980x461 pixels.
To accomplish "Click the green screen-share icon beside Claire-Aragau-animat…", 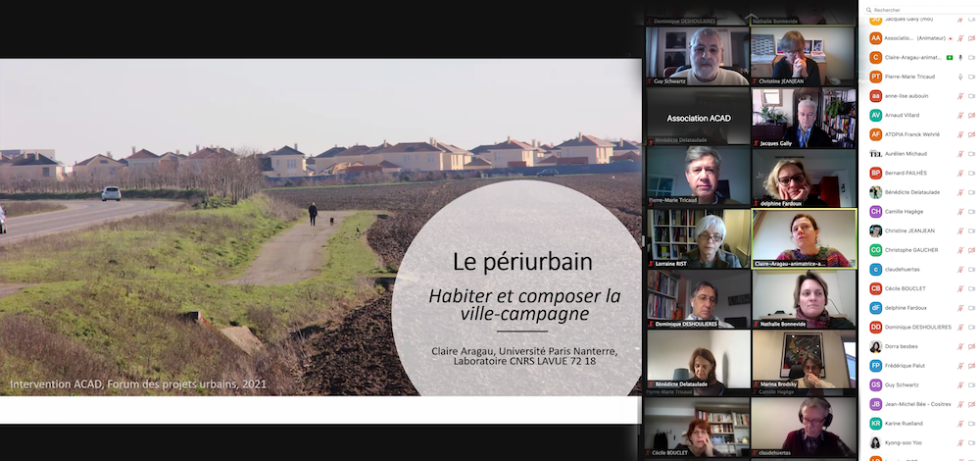I will point(950,58).
